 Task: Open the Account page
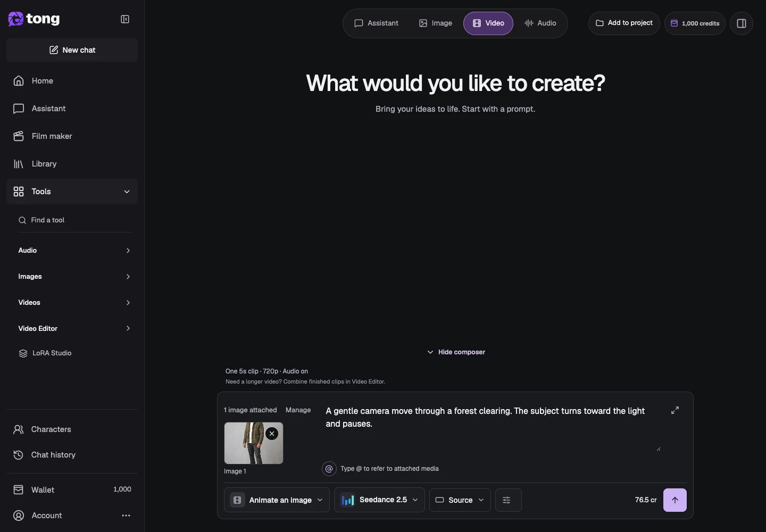pos(47,516)
